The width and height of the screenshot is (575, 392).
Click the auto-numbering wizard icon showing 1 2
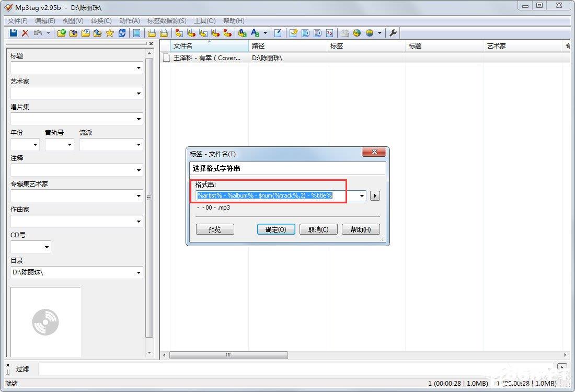pos(330,33)
